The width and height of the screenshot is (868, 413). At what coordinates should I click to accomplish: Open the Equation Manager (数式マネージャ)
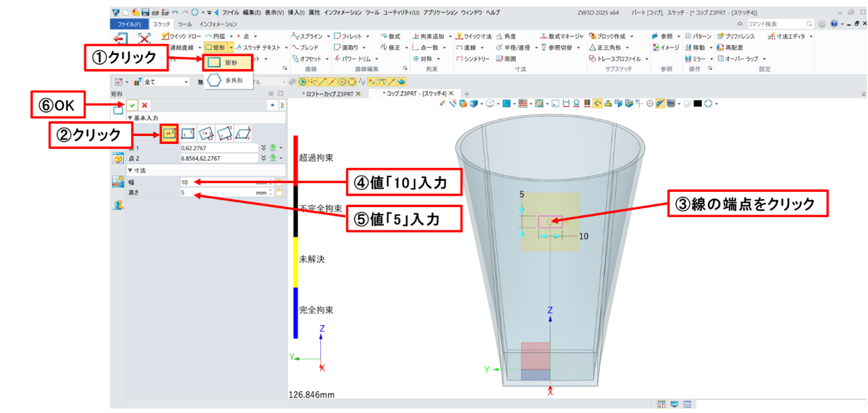point(562,36)
